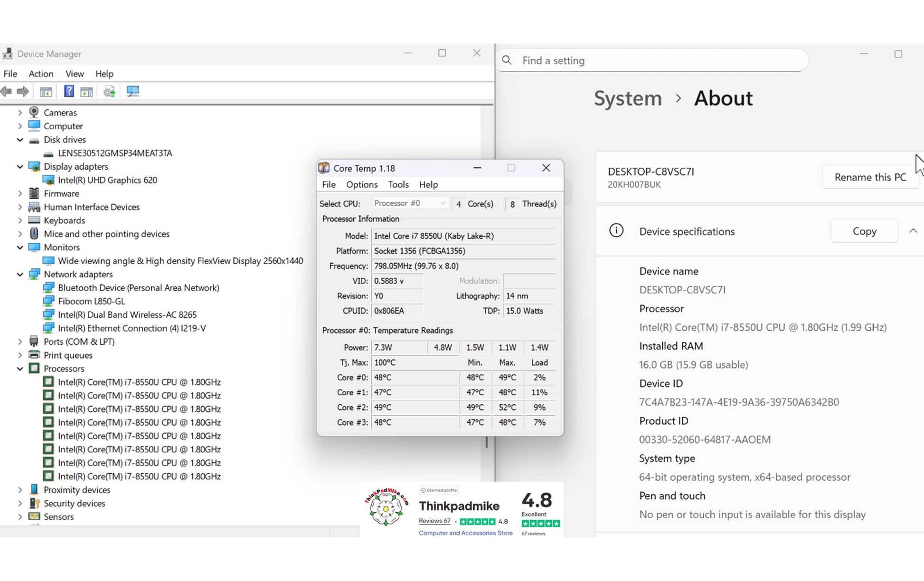
Task: Collapse the Device specifications section chevron
Action: (913, 231)
